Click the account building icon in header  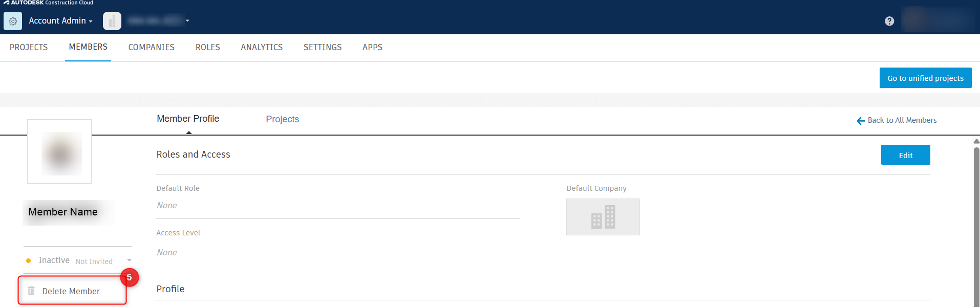tap(112, 21)
